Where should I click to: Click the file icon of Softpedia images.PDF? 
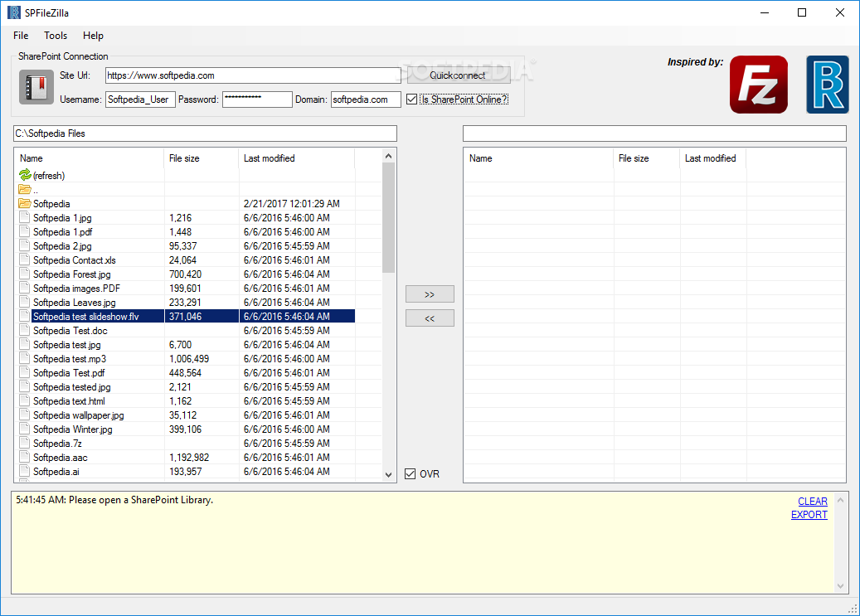pos(24,288)
